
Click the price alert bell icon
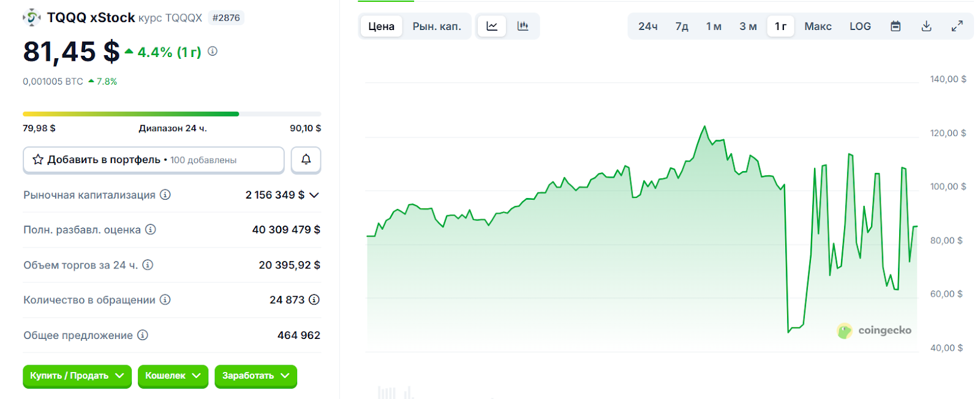click(x=306, y=160)
